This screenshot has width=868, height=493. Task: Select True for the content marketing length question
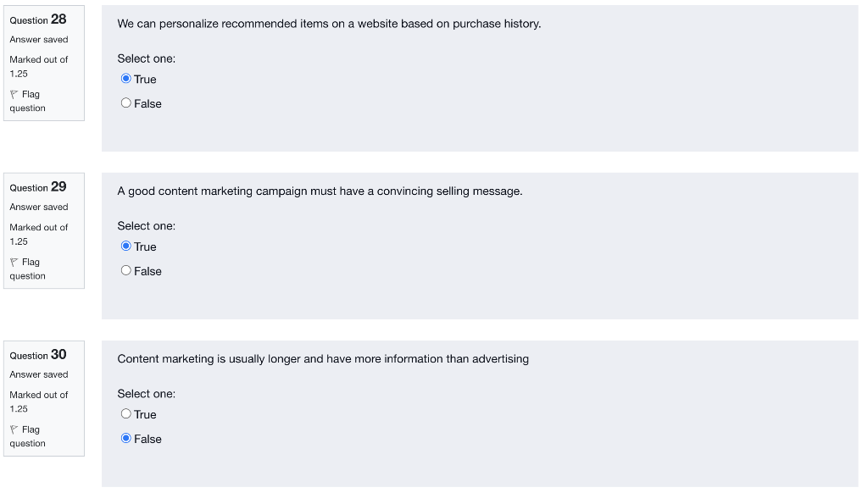[126, 414]
